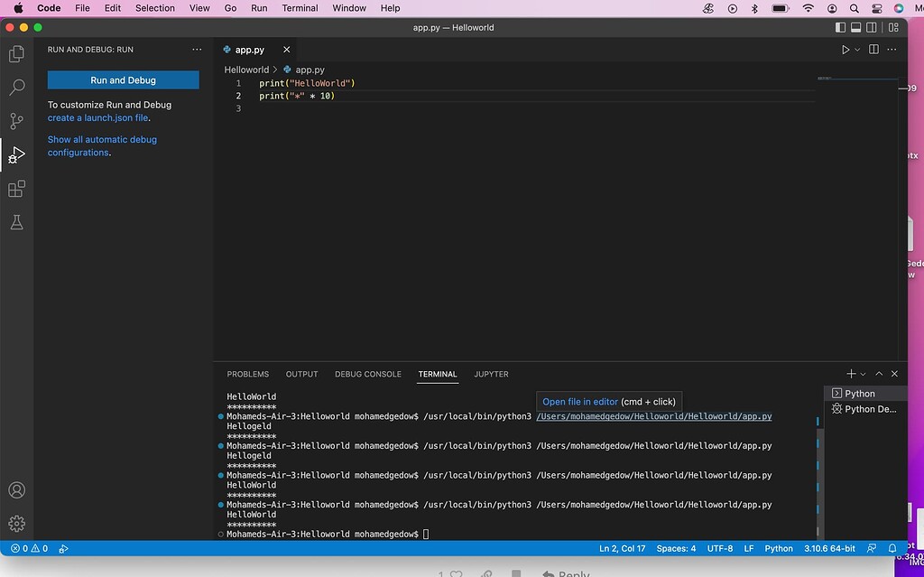Open the launch configuration dropdown beside play button
The width and height of the screenshot is (924, 577).
pyautogui.click(x=855, y=50)
